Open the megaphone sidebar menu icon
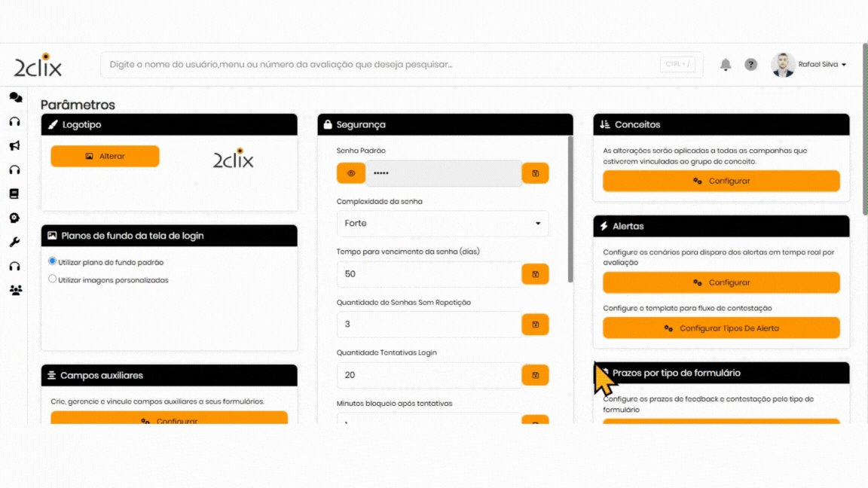The height and width of the screenshot is (488, 868). point(14,145)
